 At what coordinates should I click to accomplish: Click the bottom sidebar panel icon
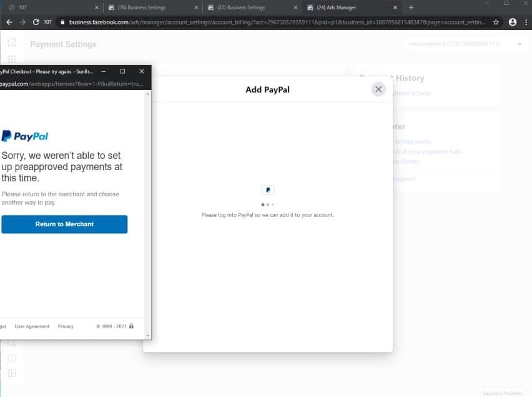click(11, 373)
